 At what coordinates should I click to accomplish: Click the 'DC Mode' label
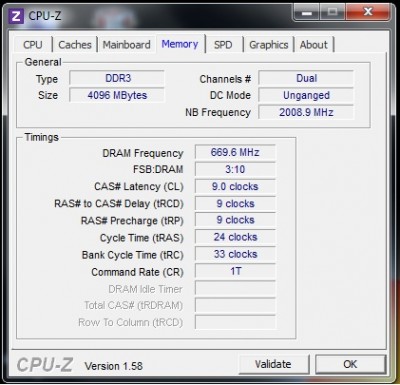click(230, 95)
